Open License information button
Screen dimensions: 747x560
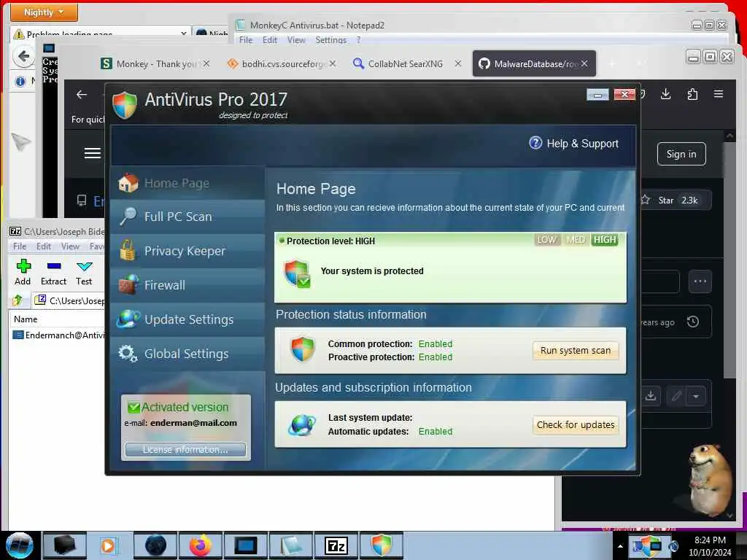[185, 449]
